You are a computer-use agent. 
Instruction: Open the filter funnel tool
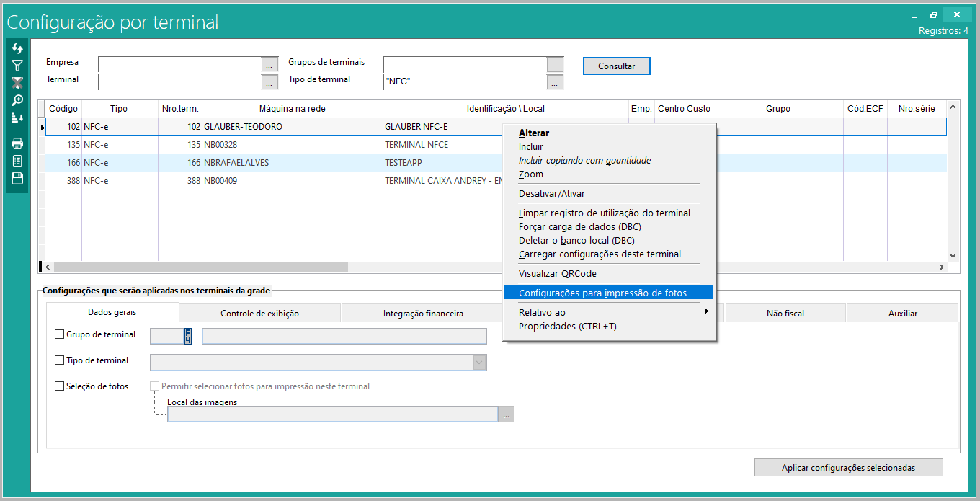click(x=17, y=66)
